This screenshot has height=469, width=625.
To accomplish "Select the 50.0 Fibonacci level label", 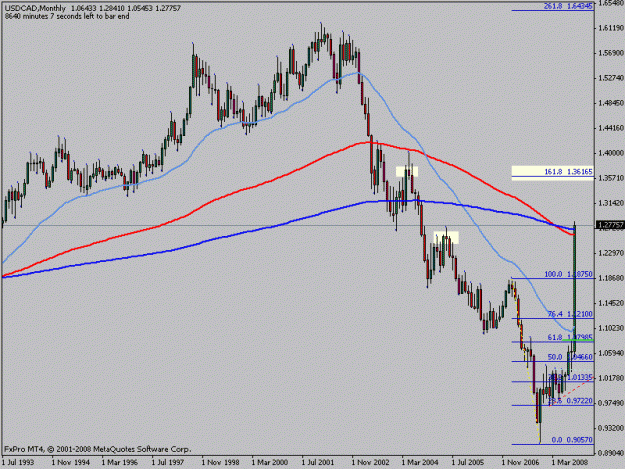I will point(570,357).
